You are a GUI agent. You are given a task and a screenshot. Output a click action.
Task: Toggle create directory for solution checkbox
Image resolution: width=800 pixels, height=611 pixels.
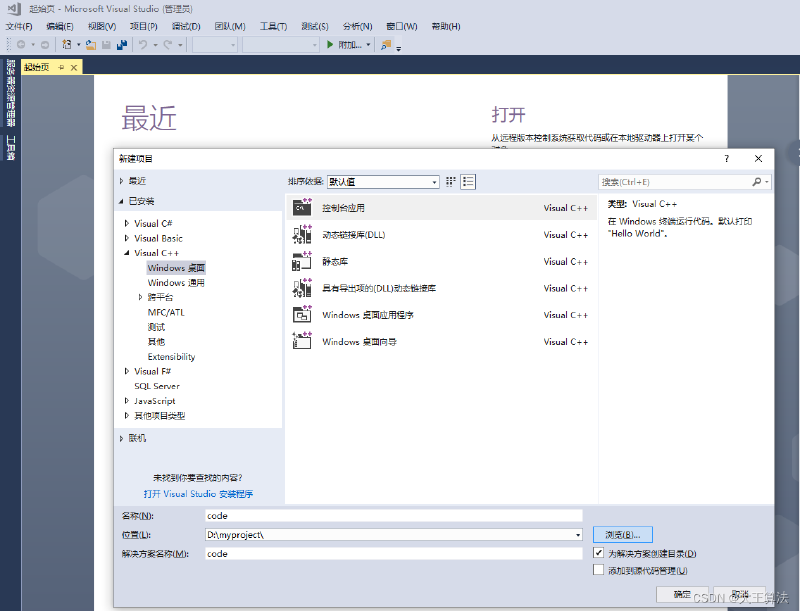tap(598, 553)
